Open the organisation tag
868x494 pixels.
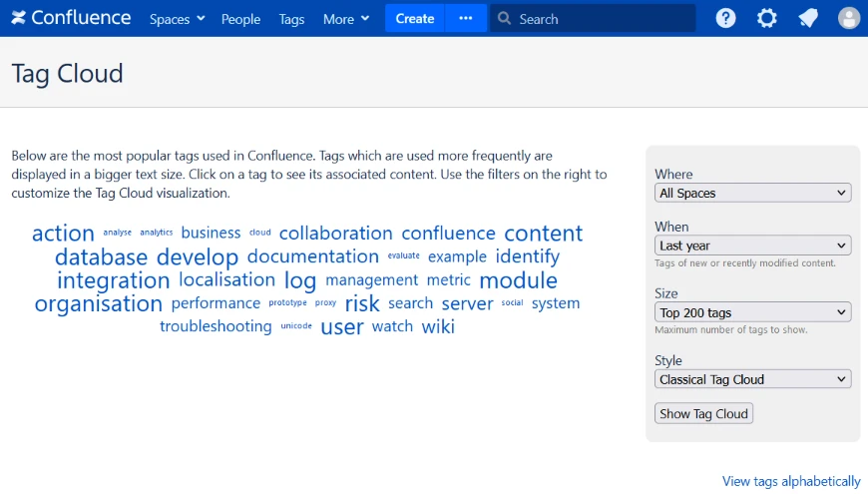pyautogui.click(x=99, y=303)
